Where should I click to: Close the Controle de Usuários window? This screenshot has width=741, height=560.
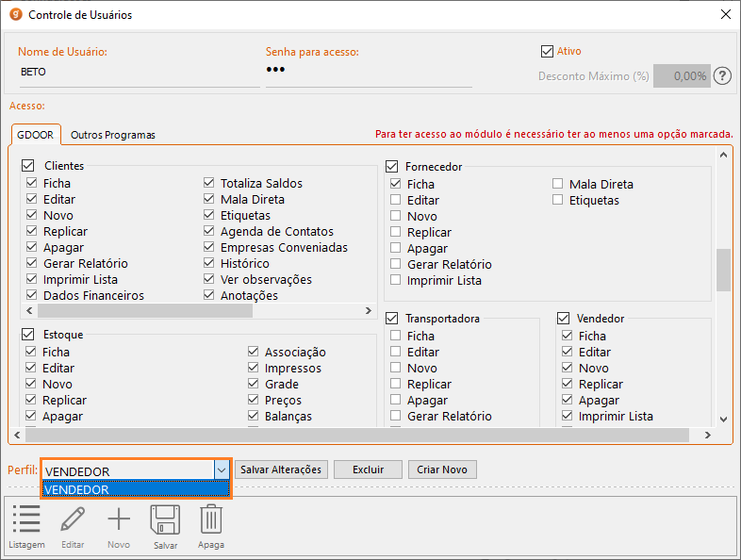tap(726, 14)
